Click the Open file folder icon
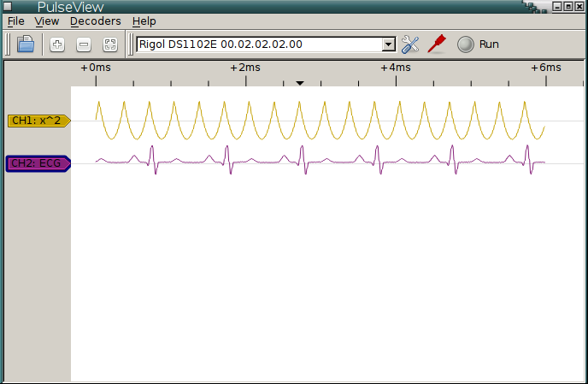Image resolution: width=588 pixels, height=384 pixels. tap(26, 44)
